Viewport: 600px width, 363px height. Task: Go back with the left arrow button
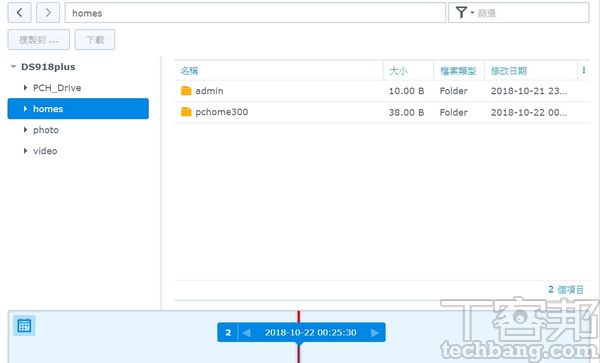(x=19, y=13)
